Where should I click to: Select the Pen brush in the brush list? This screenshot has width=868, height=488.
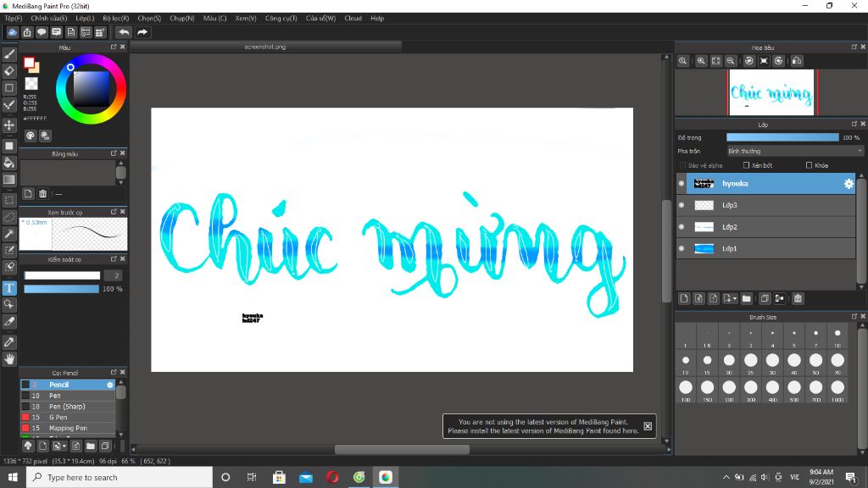68,396
